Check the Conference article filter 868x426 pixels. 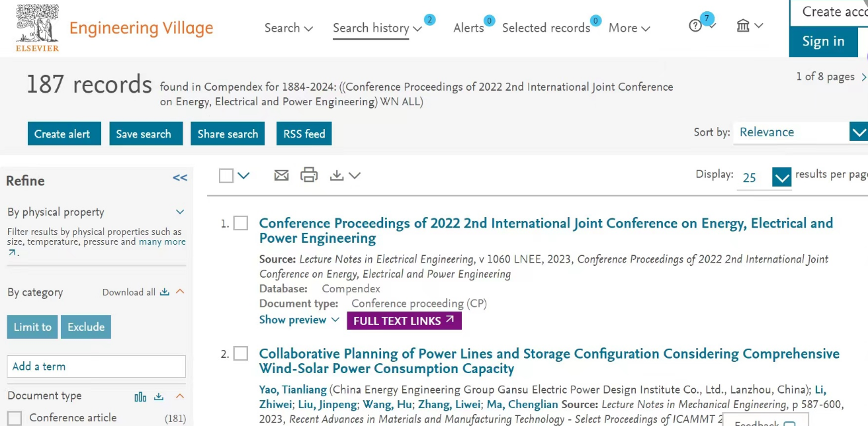pyautogui.click(x=15, y=418)
